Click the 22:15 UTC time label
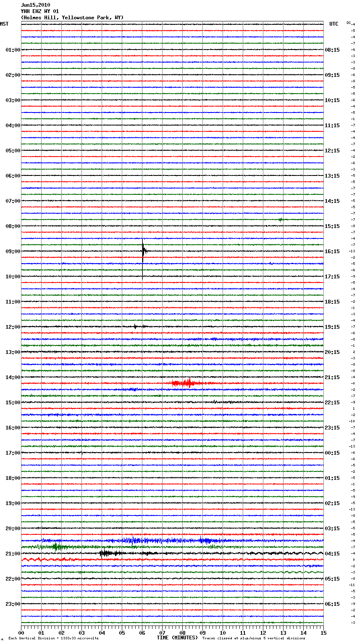This screenshot has width=357, height=644. click(x=332, y=403)
